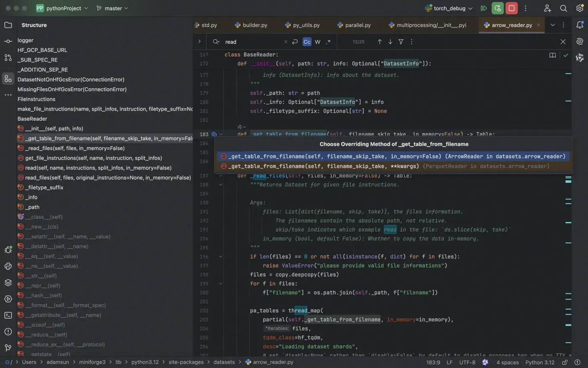
Task: Toggle Words W search option
Action: pos(318,42)
